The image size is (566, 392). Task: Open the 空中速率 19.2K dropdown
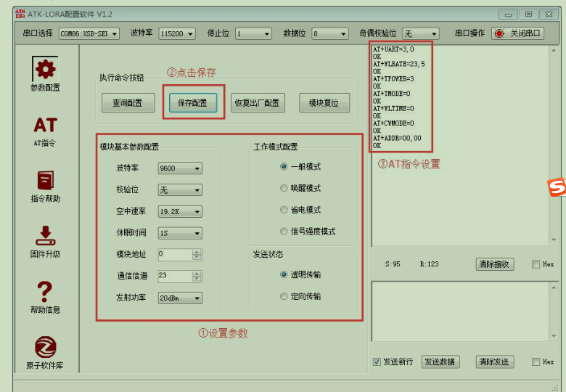[180, 211]
